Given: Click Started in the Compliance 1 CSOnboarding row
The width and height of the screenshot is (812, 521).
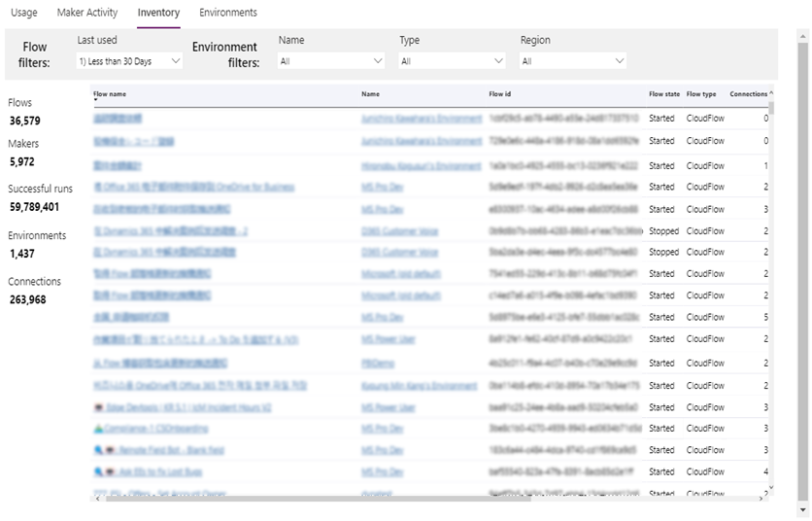Looking at the screenshot, I should pyautogui.click(x=661, y=429).
